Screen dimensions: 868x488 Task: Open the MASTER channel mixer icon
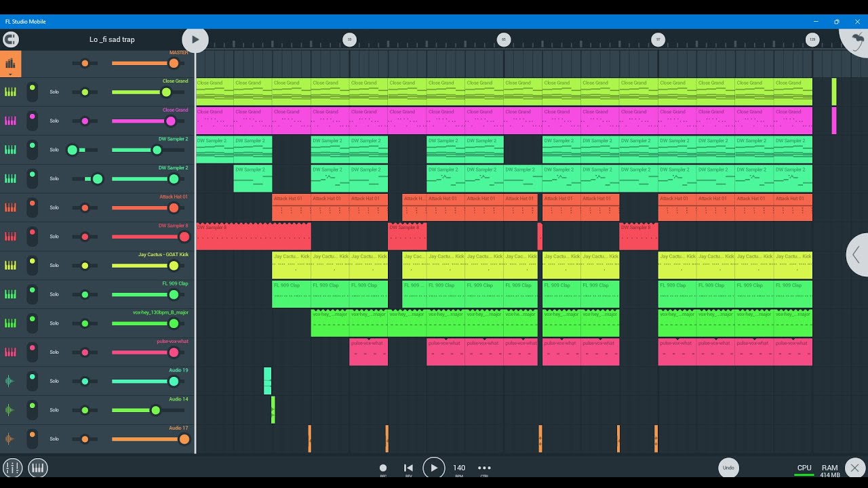point(10,63)
